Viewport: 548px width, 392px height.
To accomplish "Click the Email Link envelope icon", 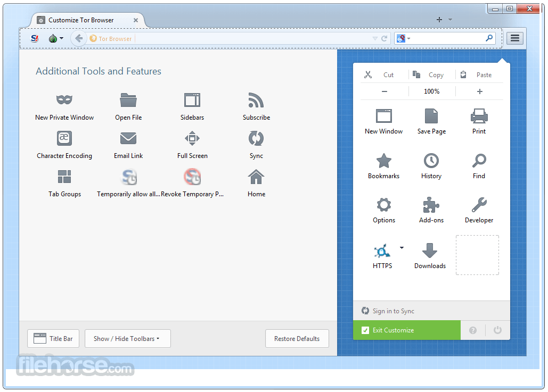I will (128, 138).
